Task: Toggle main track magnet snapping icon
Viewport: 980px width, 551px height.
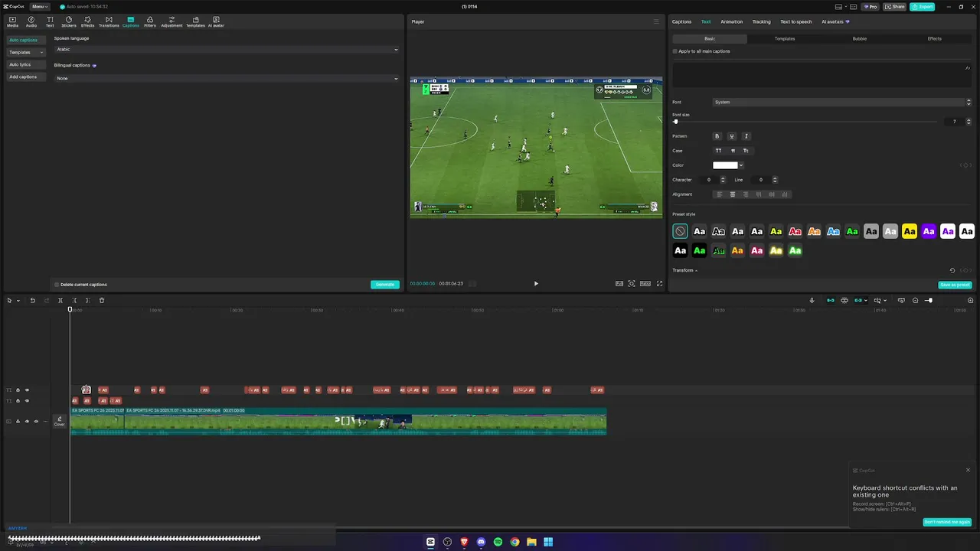Action: 831,300
